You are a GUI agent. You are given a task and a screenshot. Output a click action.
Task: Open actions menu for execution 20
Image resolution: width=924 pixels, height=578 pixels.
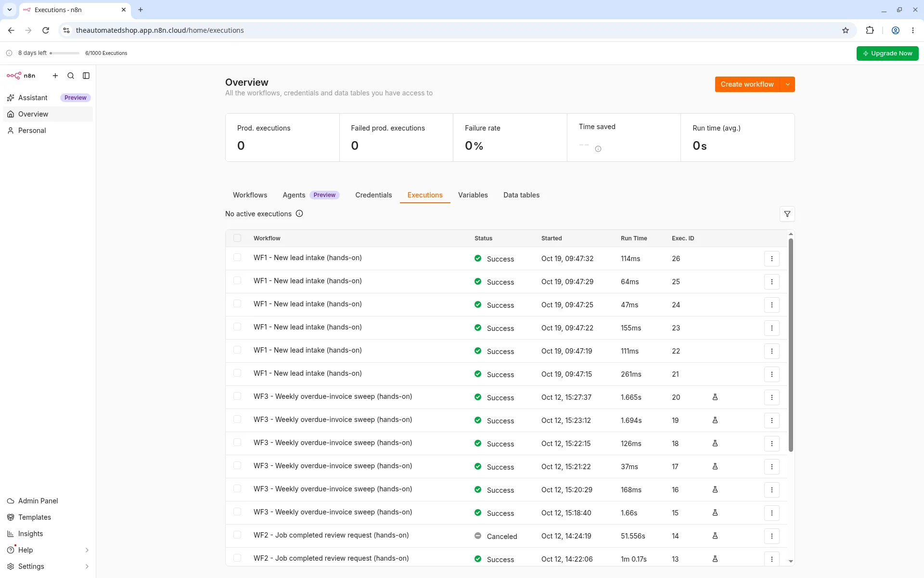(772, 397)
